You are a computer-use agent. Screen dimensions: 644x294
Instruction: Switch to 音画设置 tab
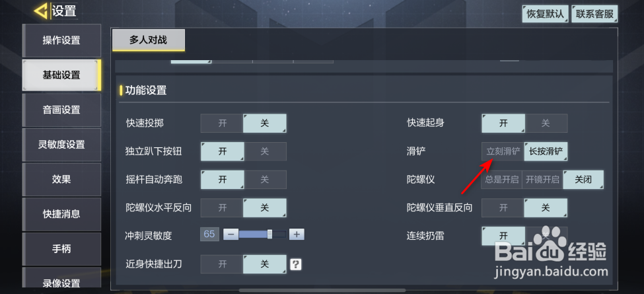pyautogui.click(x=61, y=110)
